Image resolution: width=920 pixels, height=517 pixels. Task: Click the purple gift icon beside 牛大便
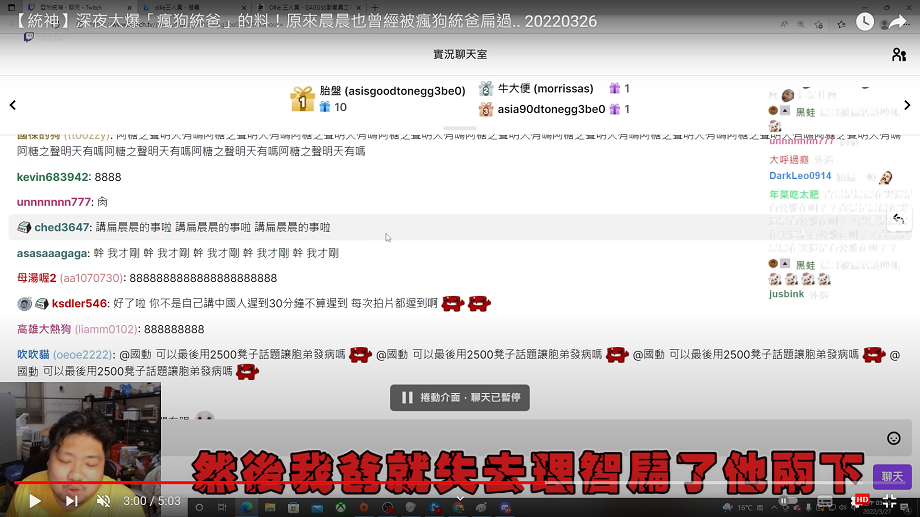click(x=614, y=89)
